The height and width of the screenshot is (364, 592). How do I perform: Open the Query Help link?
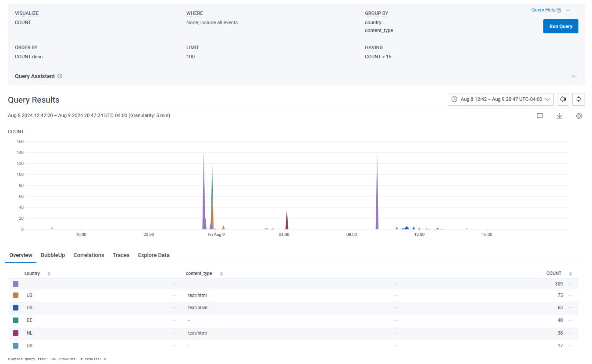tap(543, 10)
